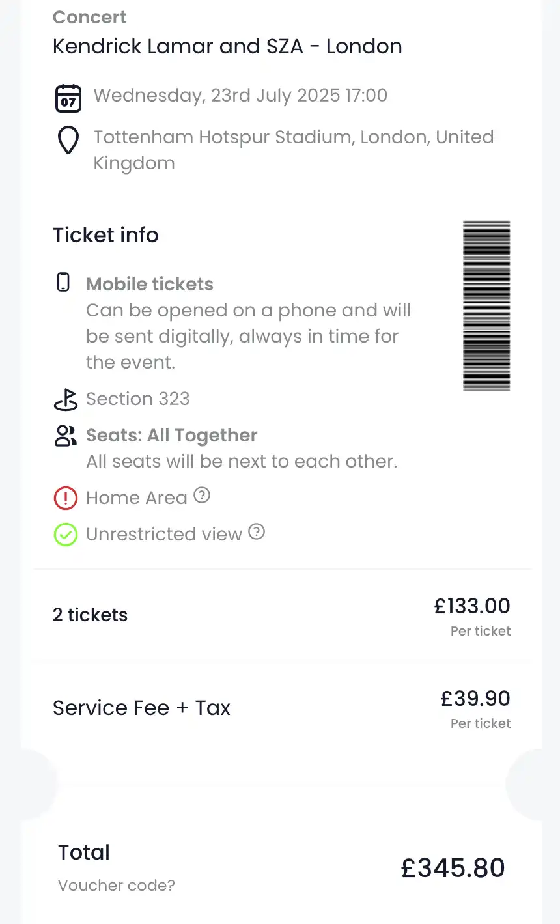Click the mobile phone icon beside Mobile tickets

(x=63, y=281)
